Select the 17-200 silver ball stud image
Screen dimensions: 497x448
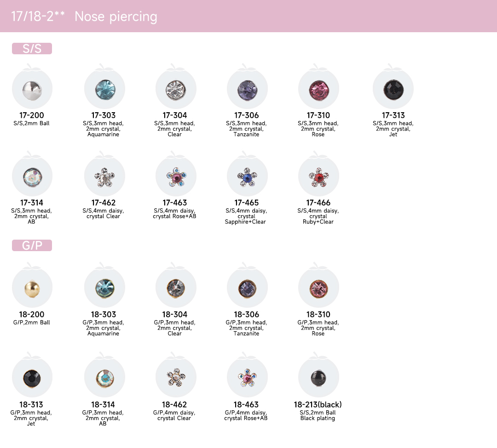(x=32, y=89)
